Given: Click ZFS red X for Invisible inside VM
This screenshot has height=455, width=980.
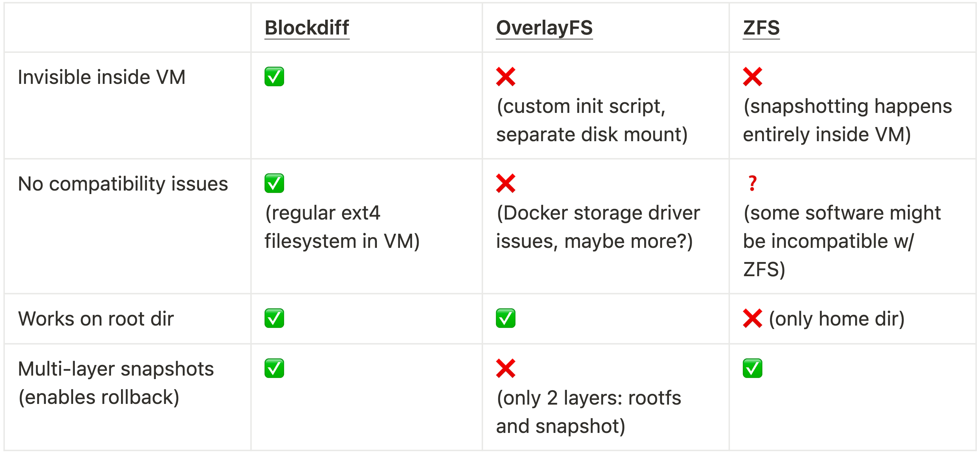Looking at the screenshot, I should tap(752, 77).
